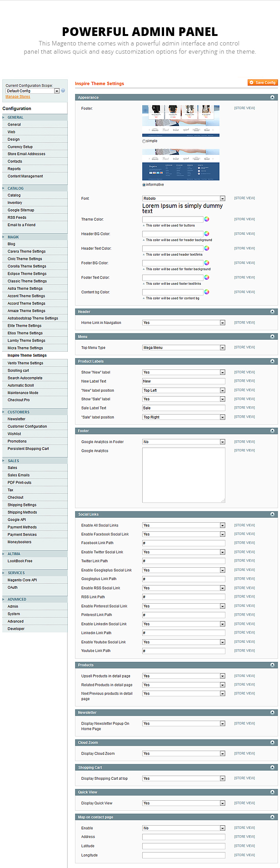Viewport: 280px width, 868px height.
Task: Collapse the Quick View section arrow icon
Action: tap(272, 792)
